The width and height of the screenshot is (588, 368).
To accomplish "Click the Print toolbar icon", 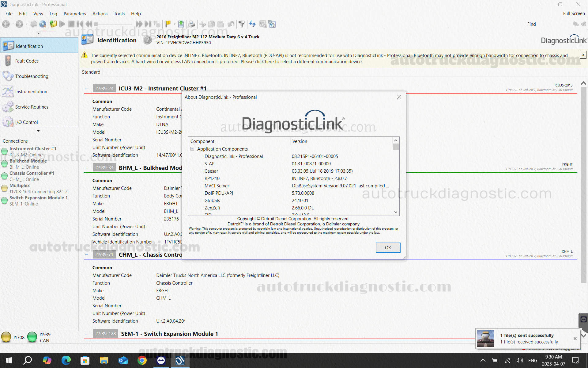I will pyautogui.click(x=191, y=24).
